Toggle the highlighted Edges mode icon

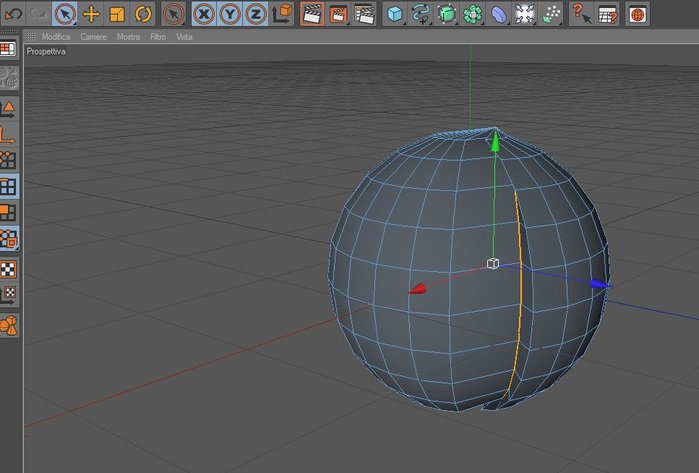[8, 186]
